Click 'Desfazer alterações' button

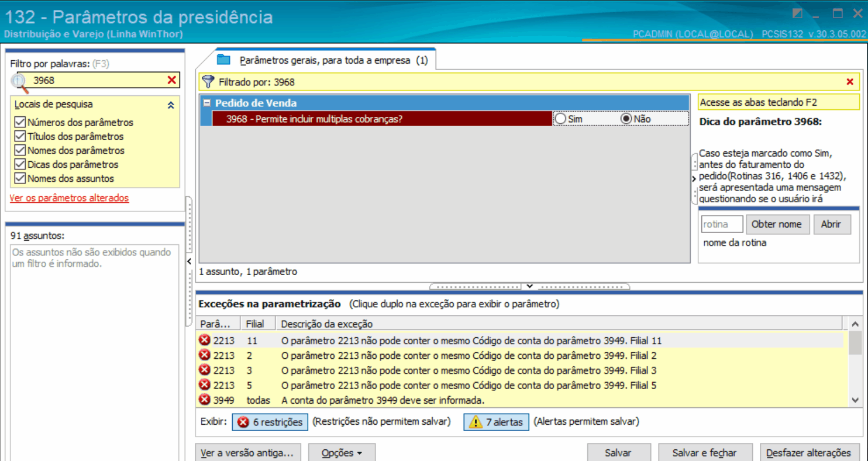(x=809, y=453)
